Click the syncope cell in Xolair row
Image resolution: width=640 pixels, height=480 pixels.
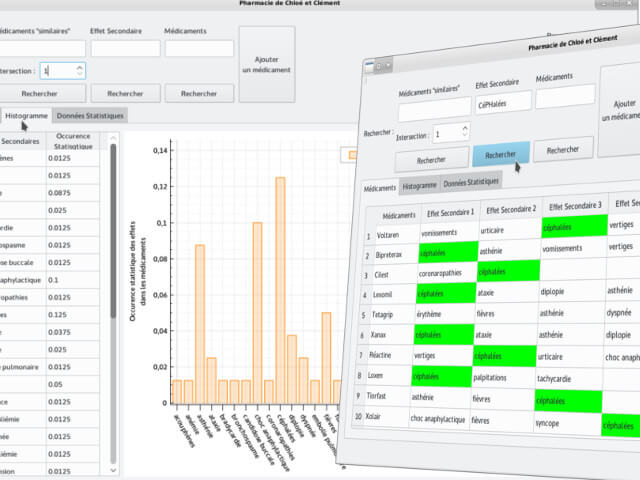click(567, 423)
